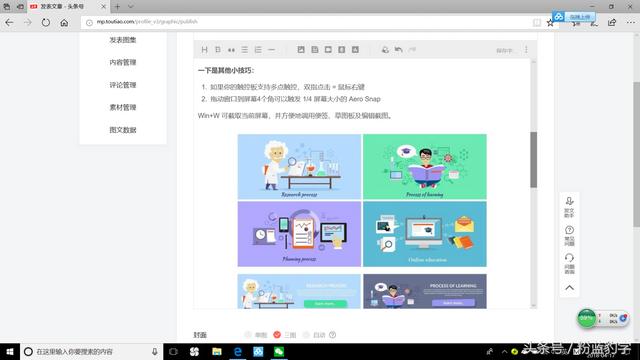Open the 问题咨询 floating side button

tap(569, 263)
